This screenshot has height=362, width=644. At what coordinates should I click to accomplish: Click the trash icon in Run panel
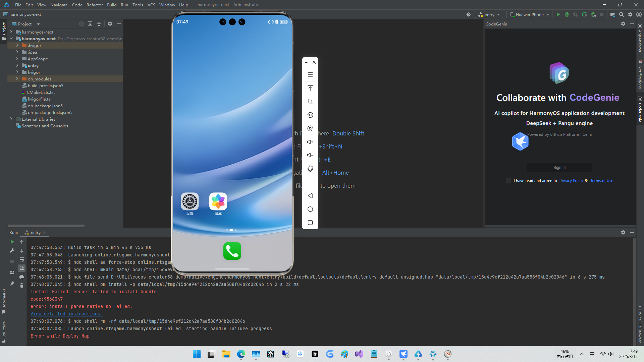(22, 286)
